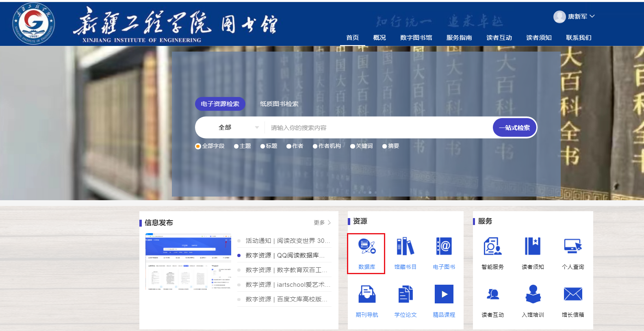Open the 联系我们 menu item
The height and width of the screenshot is (331, 644).
coord(579,38)
